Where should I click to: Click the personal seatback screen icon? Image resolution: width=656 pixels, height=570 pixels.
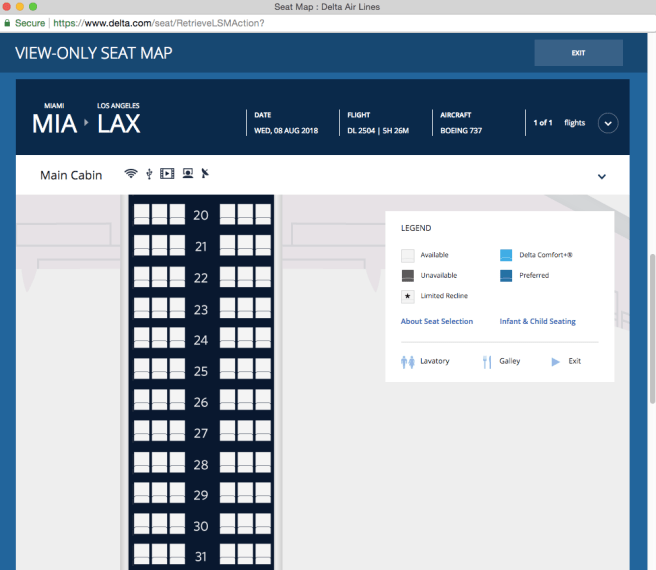point(186,174)
